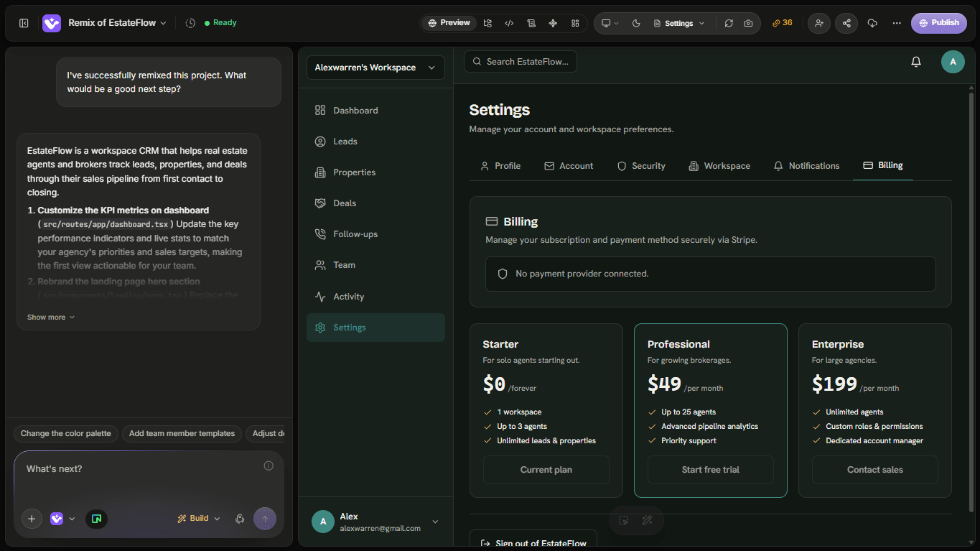This screenshot has width=980, height=551.
Task: Start voice input microphone
Action: [240, 519]
